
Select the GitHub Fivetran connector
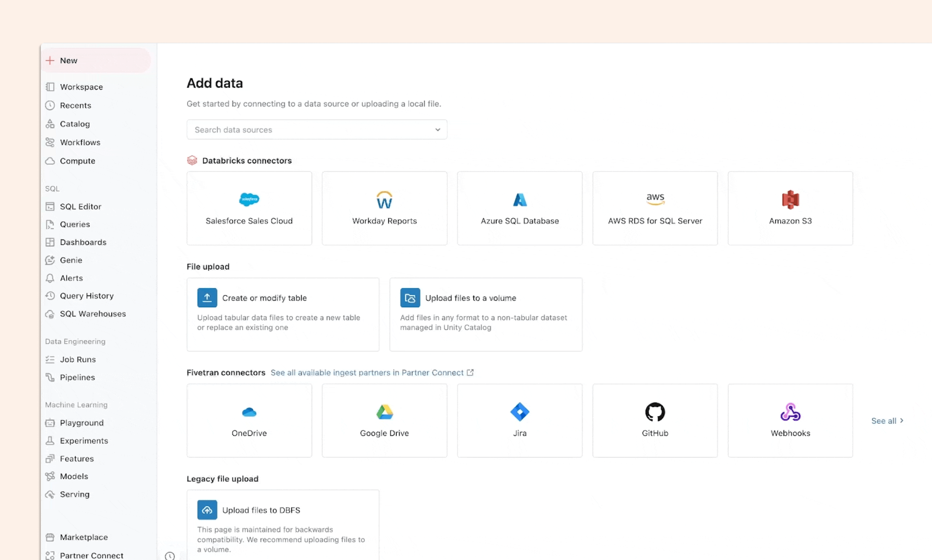[x=654, y=420]
